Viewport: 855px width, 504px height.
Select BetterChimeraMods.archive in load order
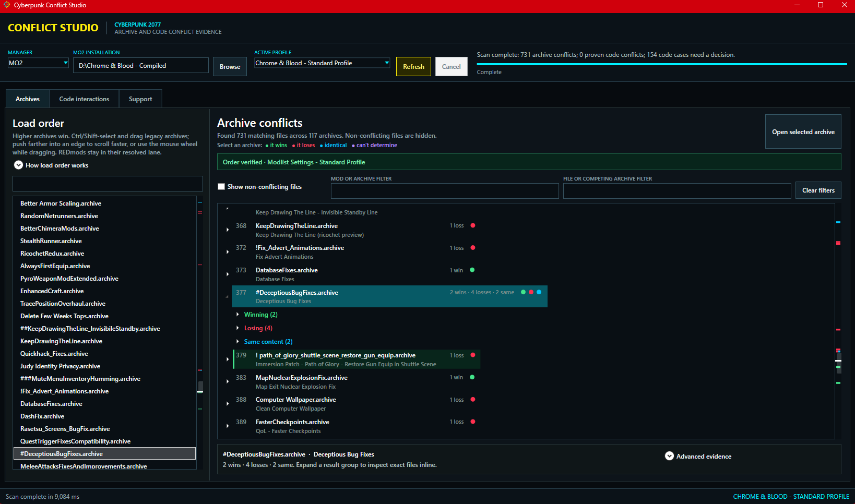point(104,229)
